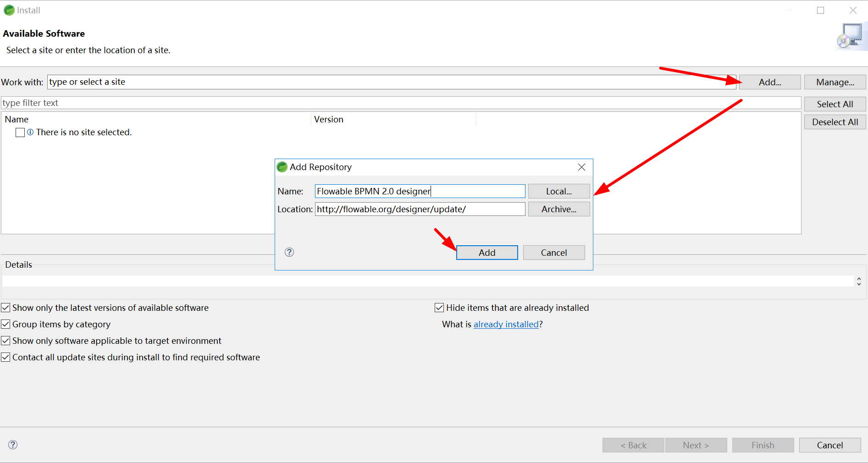Toggle Contact all update sites checkbox
This screenshot has height=463, width=868.
(6, 357)
